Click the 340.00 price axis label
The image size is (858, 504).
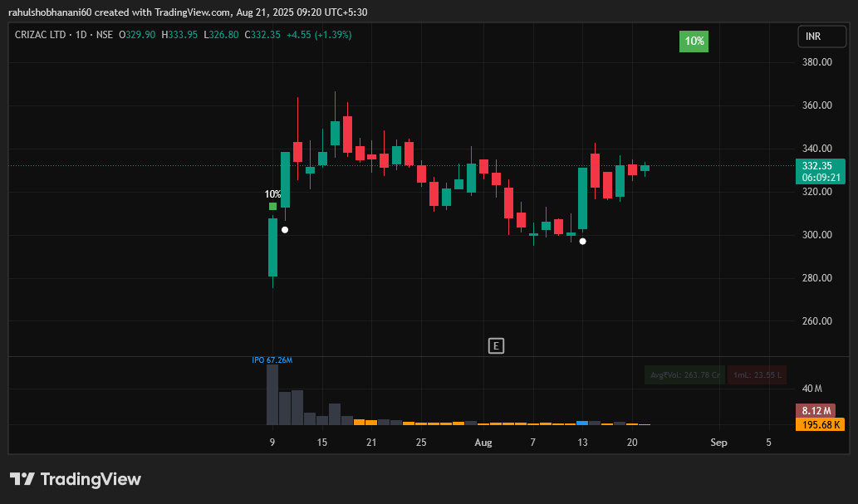(x=817, y=149)
